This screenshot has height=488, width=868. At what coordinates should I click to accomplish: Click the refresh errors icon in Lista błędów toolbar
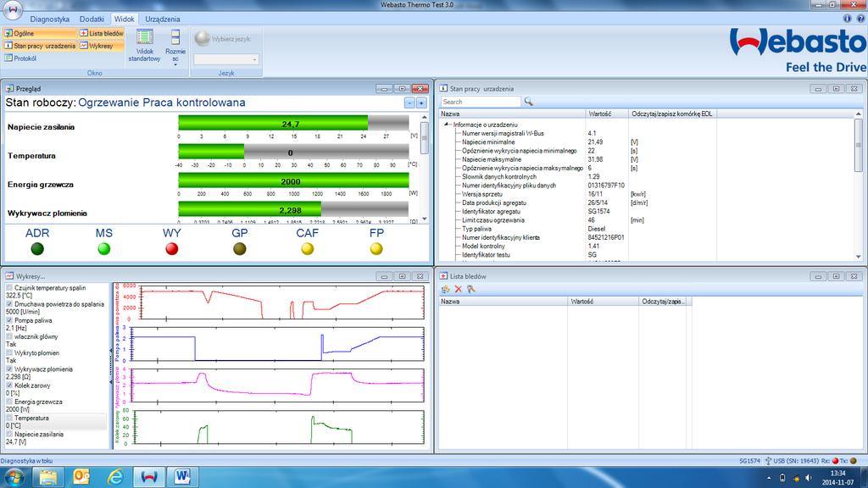[x=446, y=289]
